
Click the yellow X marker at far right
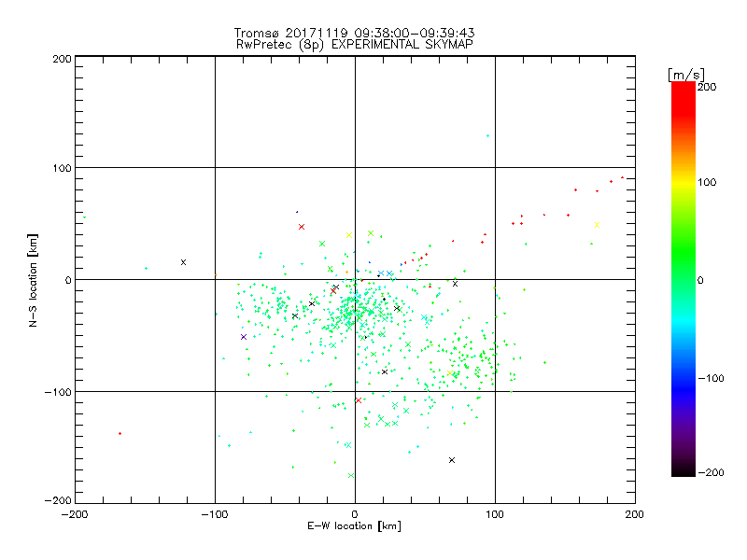point(597,225)
